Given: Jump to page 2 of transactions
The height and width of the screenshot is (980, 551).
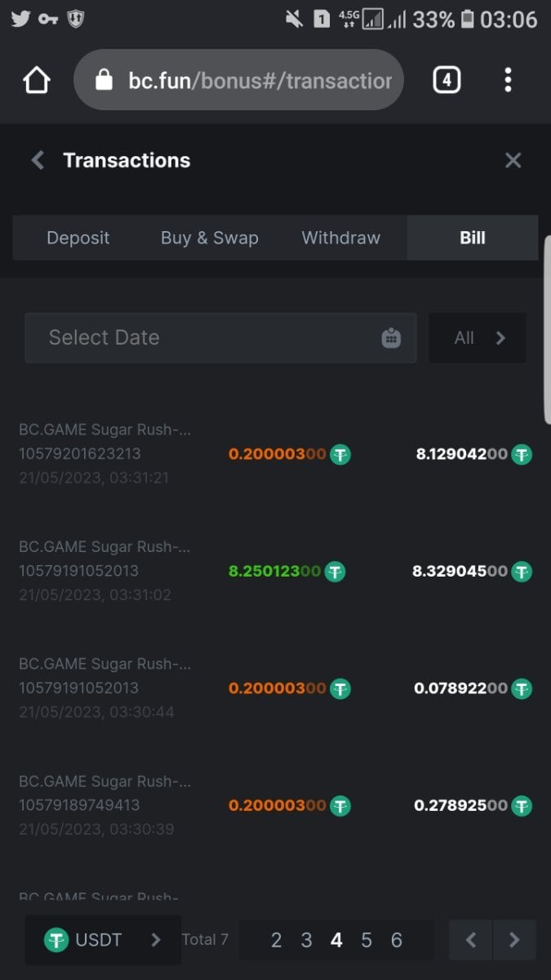Looking at the screenshot, I should (276, 940).
